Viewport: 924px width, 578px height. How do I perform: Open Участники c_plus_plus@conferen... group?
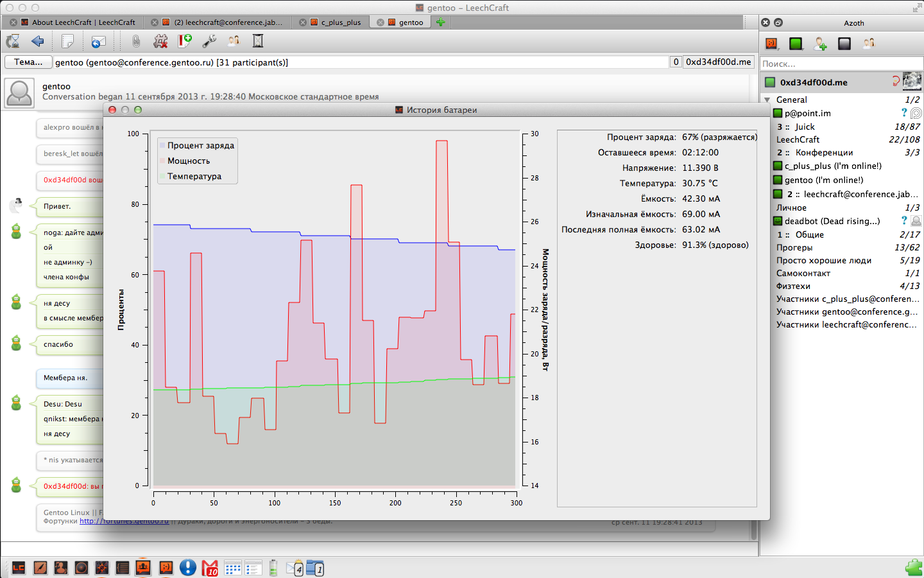(848, 299)
